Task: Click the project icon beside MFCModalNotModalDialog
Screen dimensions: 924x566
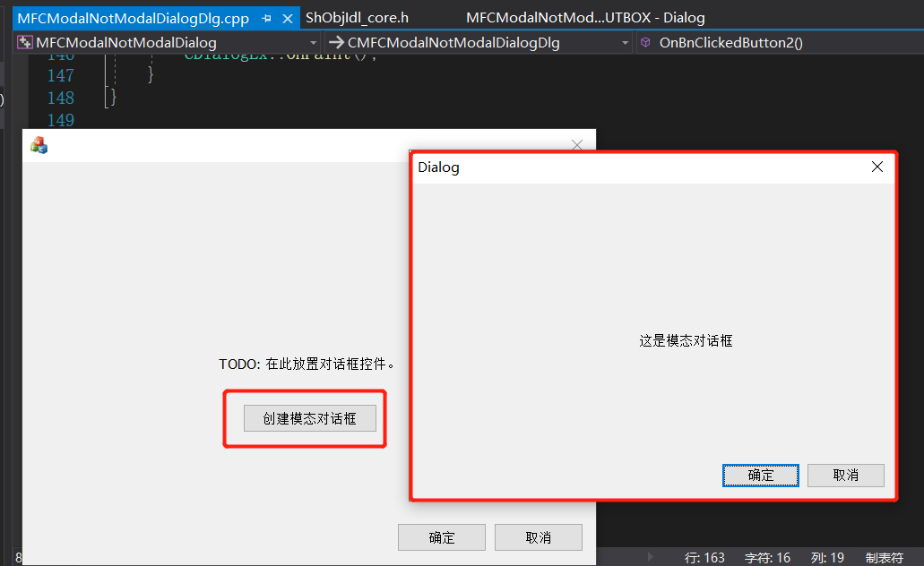Action: click(x=25, y=42)
